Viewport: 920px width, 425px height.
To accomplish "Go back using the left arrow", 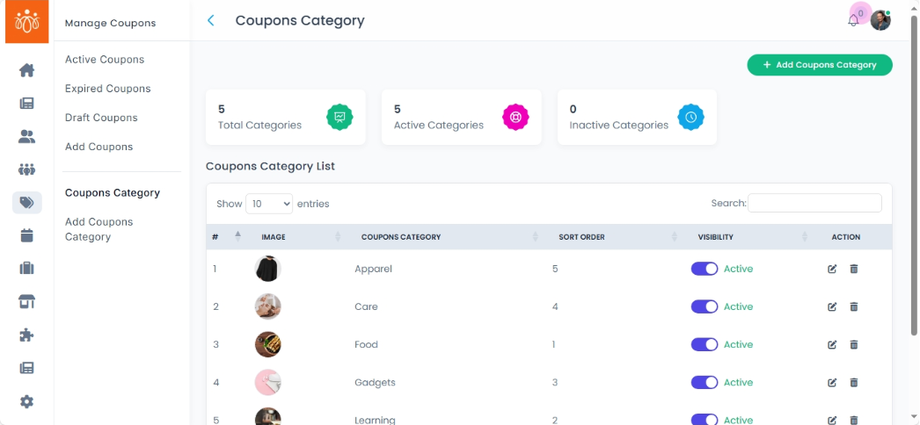I will click(211, 20).
